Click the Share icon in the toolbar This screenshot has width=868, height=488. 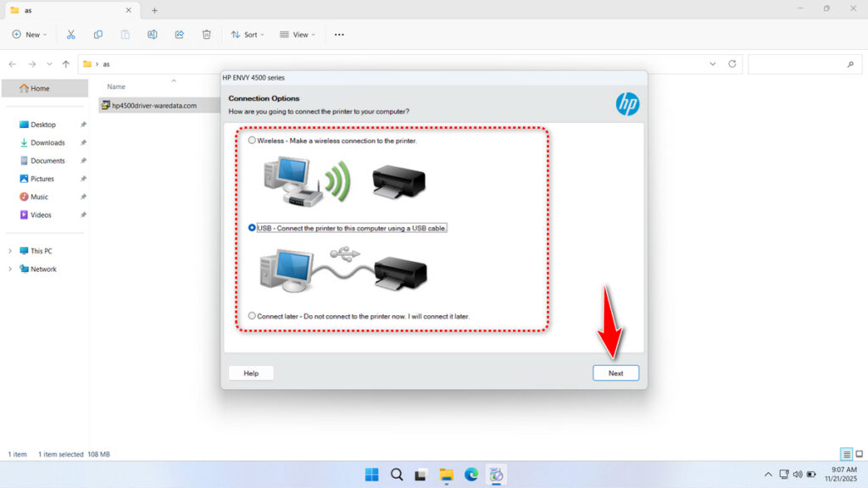point(179,34)
